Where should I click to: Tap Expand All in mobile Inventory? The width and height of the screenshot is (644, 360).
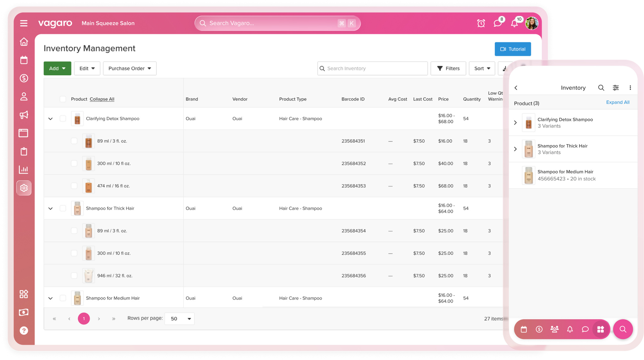click(x=618, y=102)
